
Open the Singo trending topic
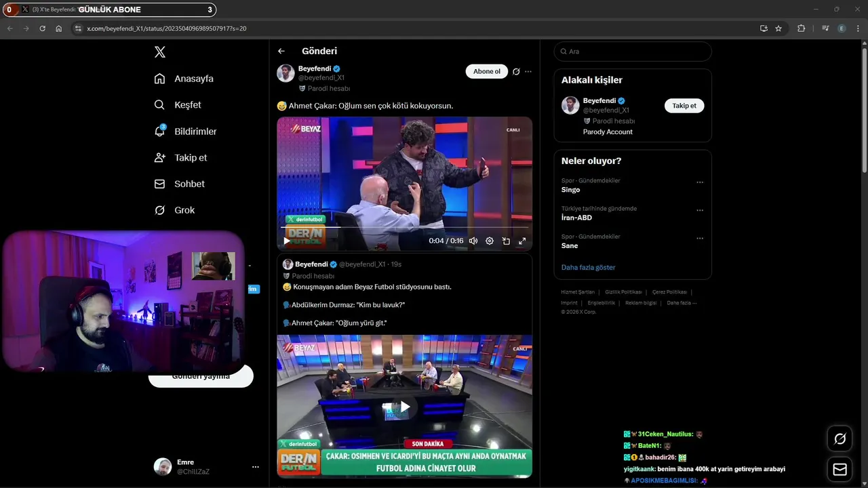click(x=570, y=190)
